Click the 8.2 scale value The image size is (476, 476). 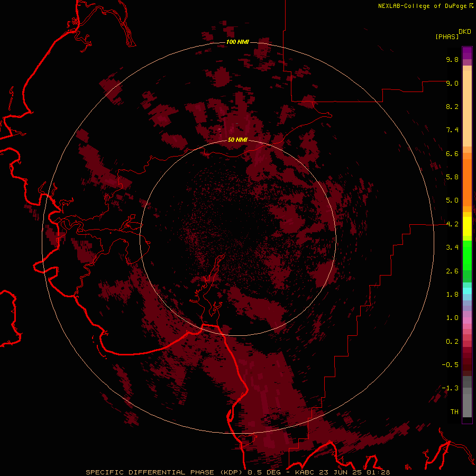point(452,106)
